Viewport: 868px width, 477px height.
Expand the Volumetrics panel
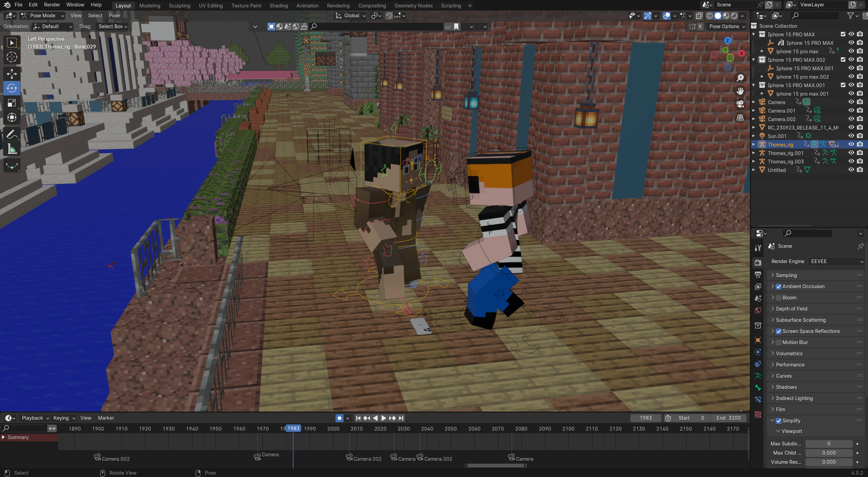(816, 354)
